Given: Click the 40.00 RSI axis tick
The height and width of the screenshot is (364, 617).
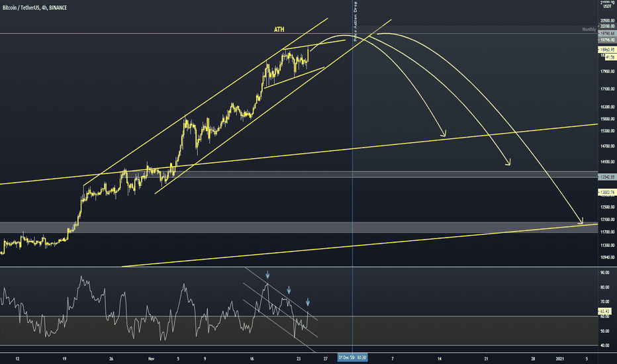Looking at the screenshot, I should pyautogui.click(x=605, y=346).
